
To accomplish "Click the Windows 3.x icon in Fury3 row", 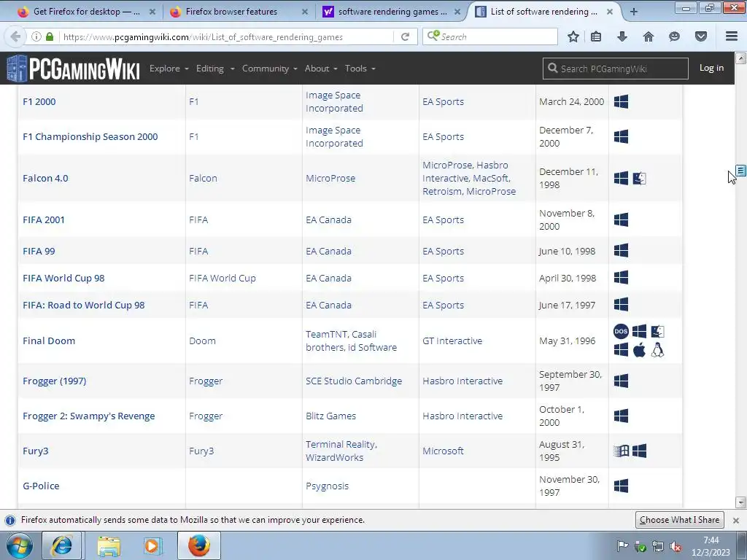I will (x=622, y=451).
